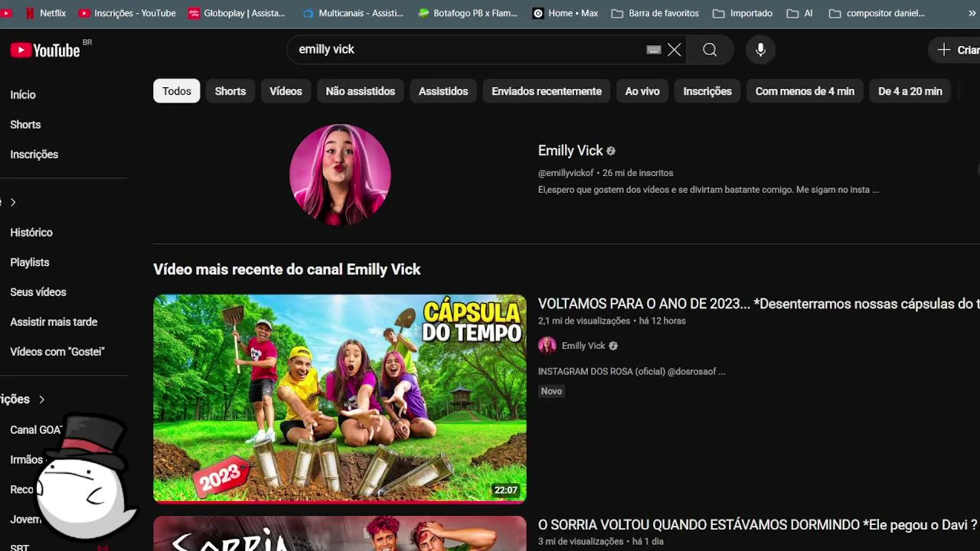Viewport: 980px width, 551px height.
Task: Open Seus vídeos in the sidebar
Action: pos(38,292)
